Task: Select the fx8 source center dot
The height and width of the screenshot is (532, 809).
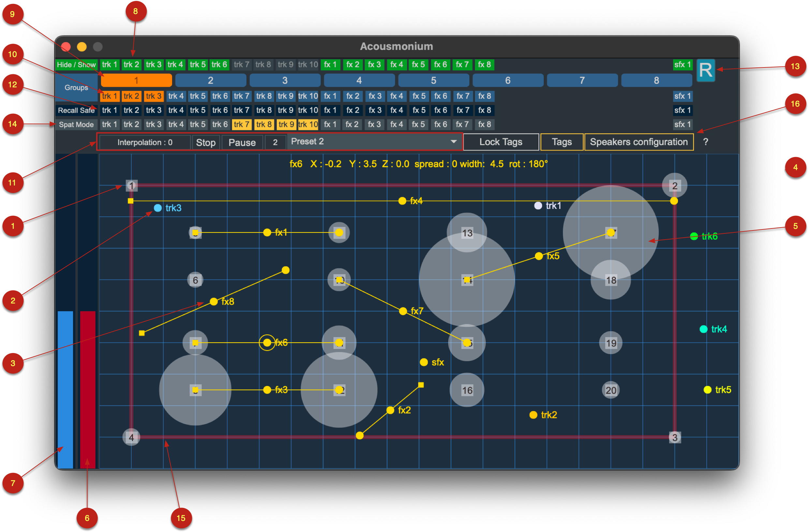Action: click(213, 302)
